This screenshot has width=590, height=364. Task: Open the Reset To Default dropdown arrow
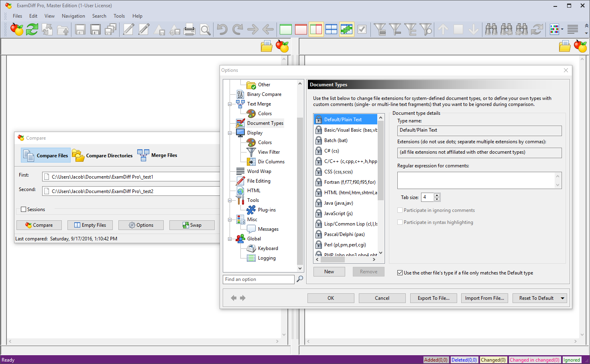tap(562, 298)
